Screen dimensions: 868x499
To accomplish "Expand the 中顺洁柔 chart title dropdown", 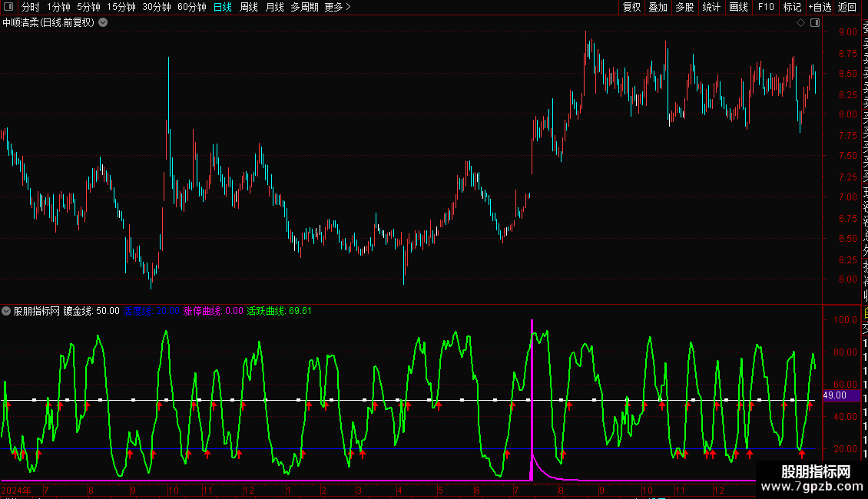I will (x=103, y=23).
